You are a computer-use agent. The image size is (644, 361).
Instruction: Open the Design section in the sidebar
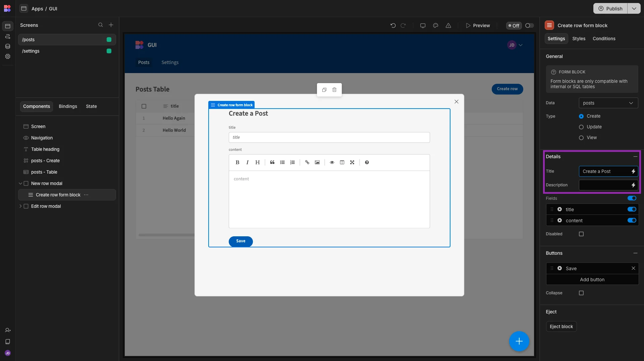tap(8, 26)
